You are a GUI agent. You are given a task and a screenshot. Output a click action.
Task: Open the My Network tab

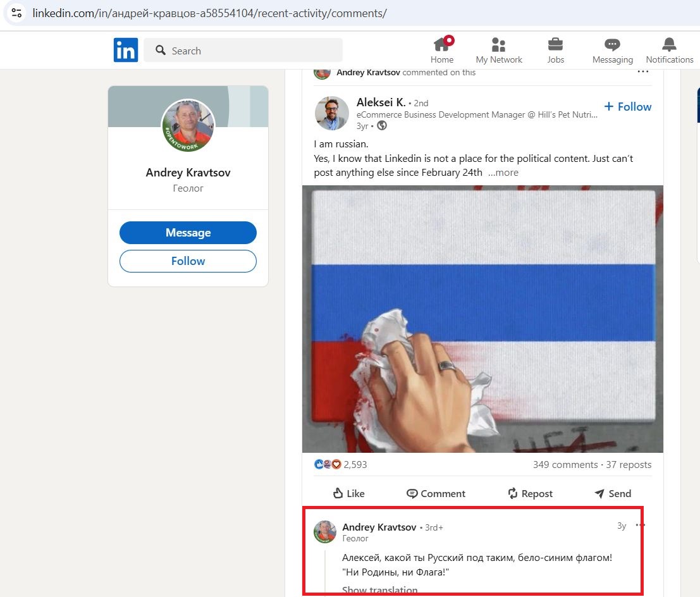tap(499, 50)
